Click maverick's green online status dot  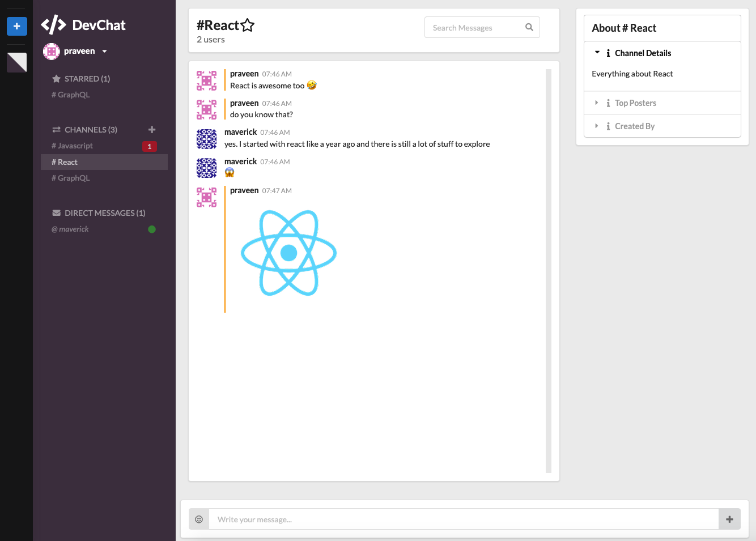[152, 229]
